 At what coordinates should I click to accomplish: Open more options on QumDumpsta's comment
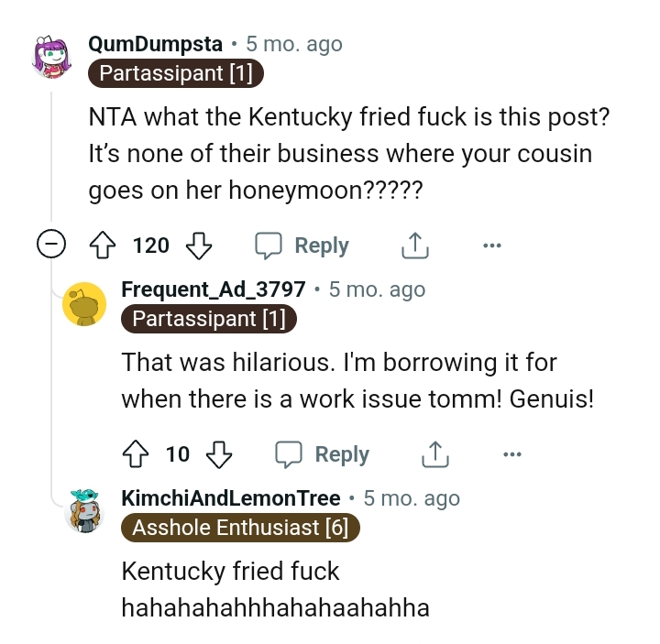pyautogui.click(x=492, y=246)
